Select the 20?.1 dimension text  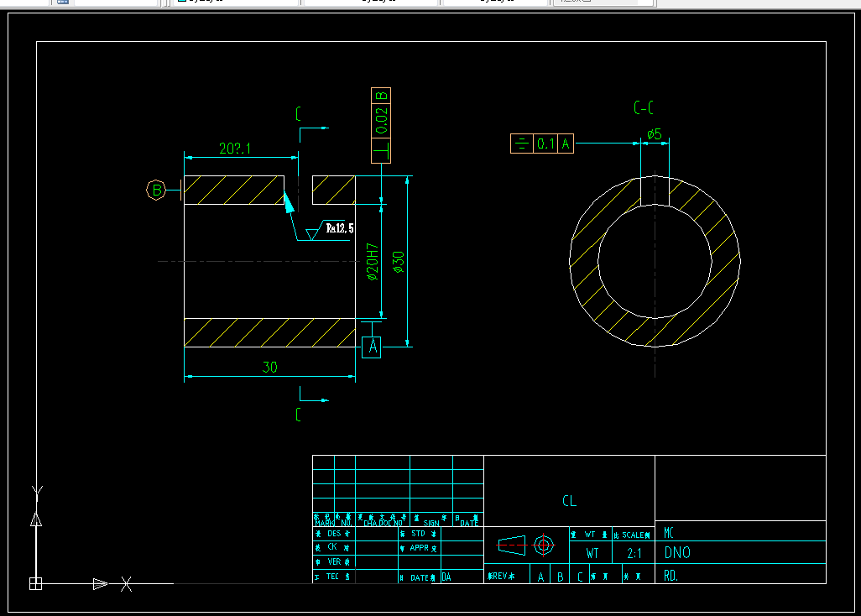point(235,149)
